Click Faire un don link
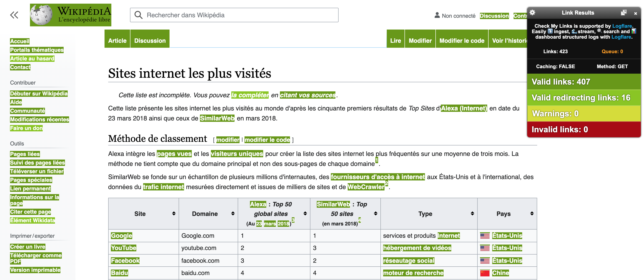Image resolution: width=644 pixels, height=280 pixels. click(26, 128)
